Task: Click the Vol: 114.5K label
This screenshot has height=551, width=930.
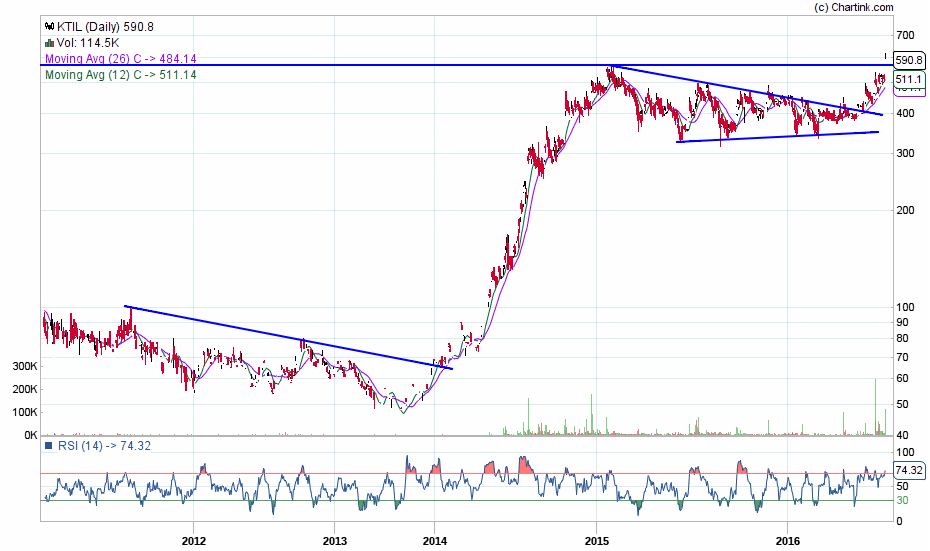Action: tap(88, 43)
